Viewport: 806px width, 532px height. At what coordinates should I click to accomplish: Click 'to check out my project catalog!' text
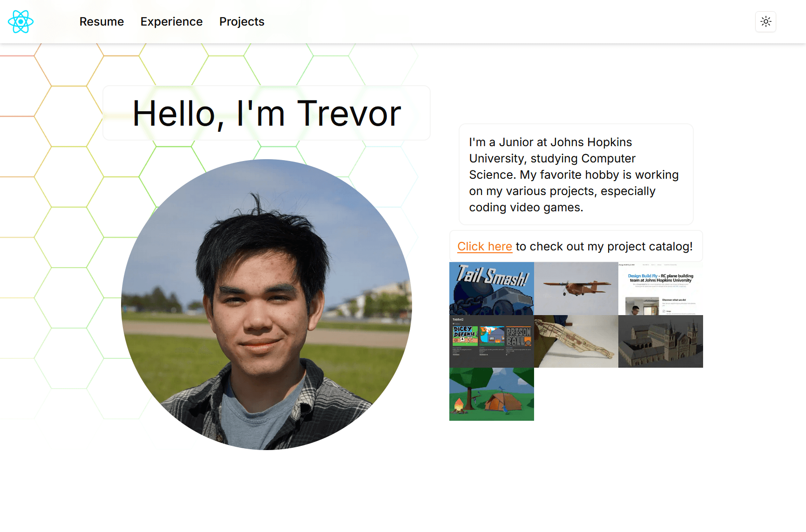click(x=604, y=246)
